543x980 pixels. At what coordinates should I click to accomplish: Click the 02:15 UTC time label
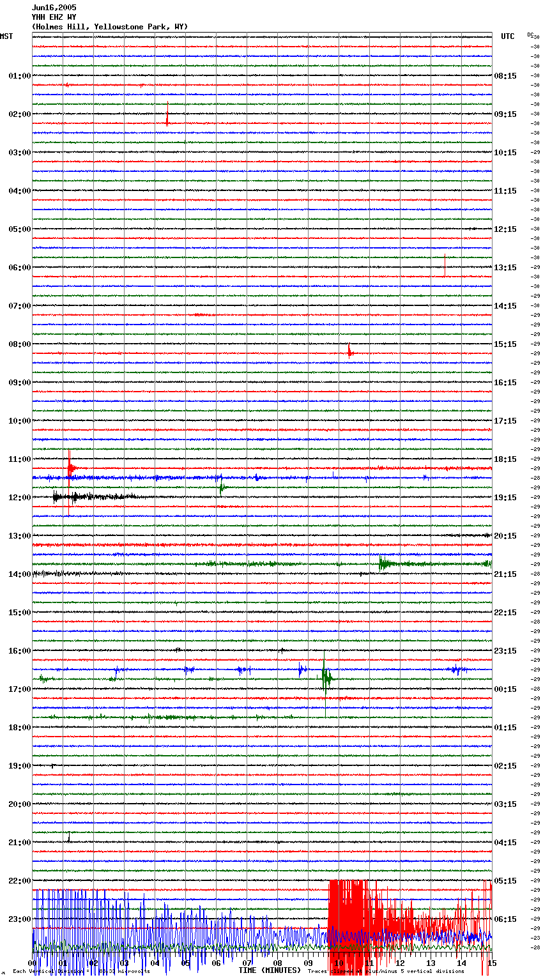(505, 766)
